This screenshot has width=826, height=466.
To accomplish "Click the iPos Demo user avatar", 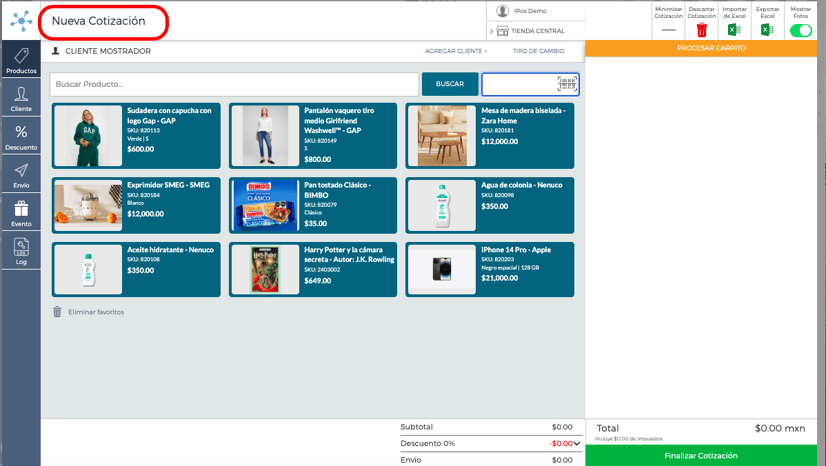I will pos(503,11).
